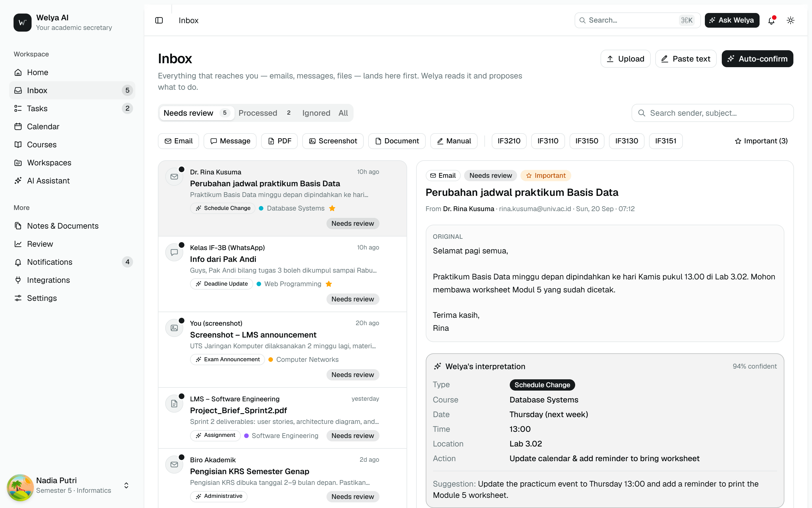Image resolution: width=812 pixels, height=508 pixels.
Task: Filter inbox by PDF type
Action: coord(279,141)
